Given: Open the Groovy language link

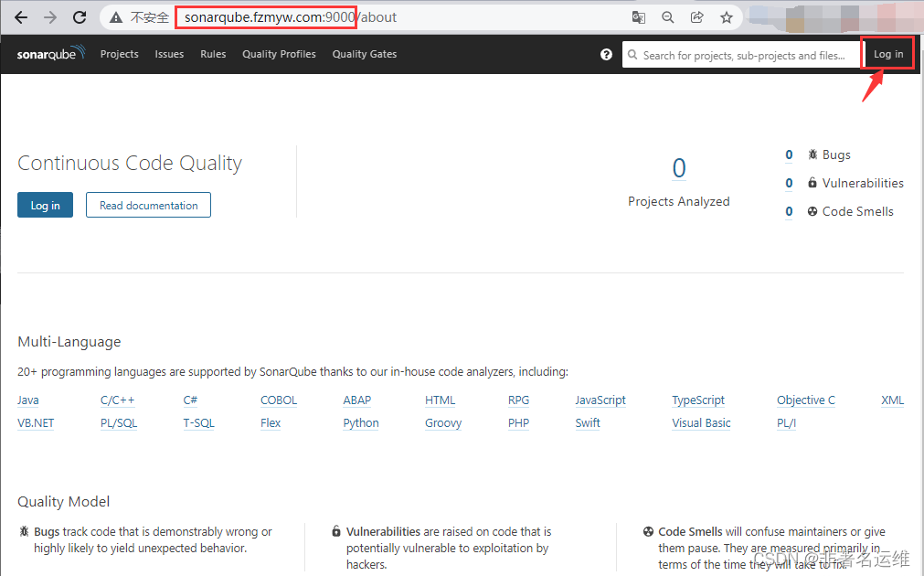Looking at the screenshot, I should pos(443,422).
